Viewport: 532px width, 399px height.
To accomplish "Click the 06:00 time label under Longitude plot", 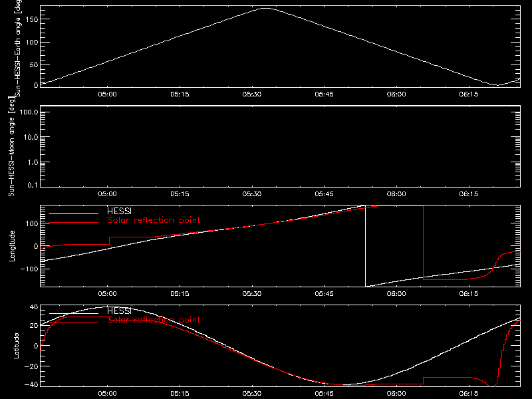I will (396, 294).
